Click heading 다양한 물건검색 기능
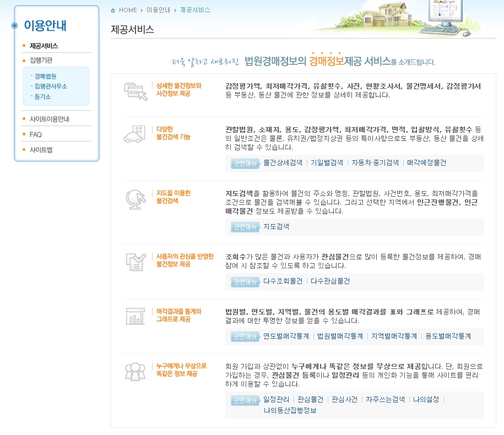The width and height of the screenshot is (504, 435). 174,133
